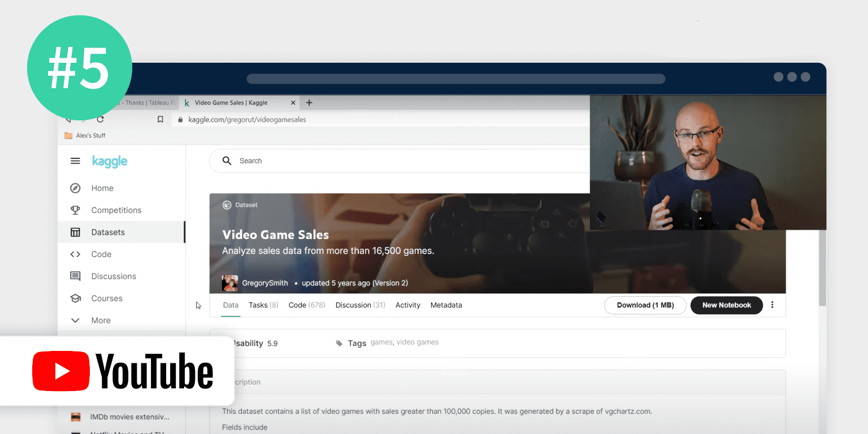
Task: Click the 'IMDb movies extensiv...' recent item
Action: 130,417
